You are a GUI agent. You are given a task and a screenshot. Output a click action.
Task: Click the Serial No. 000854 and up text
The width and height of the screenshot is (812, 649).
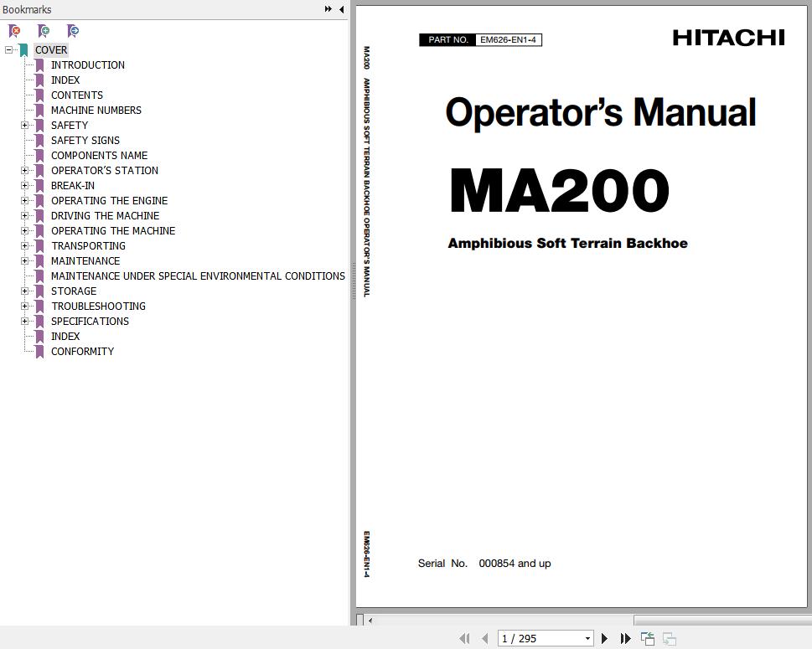coord(484,563)
